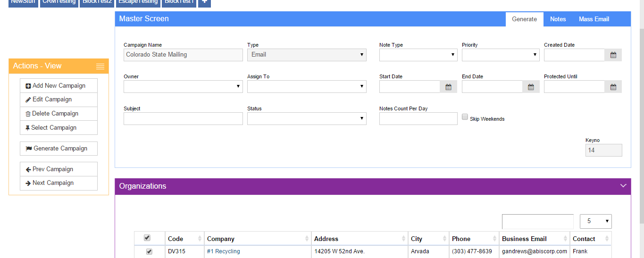Switch to the Notes tab

click(x=558, y=19)
